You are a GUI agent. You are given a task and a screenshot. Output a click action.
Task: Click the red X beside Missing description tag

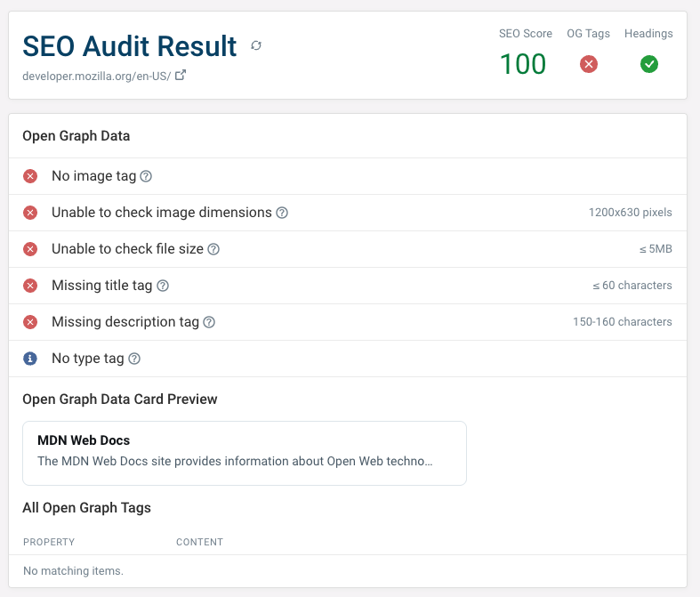pos(30,322)
